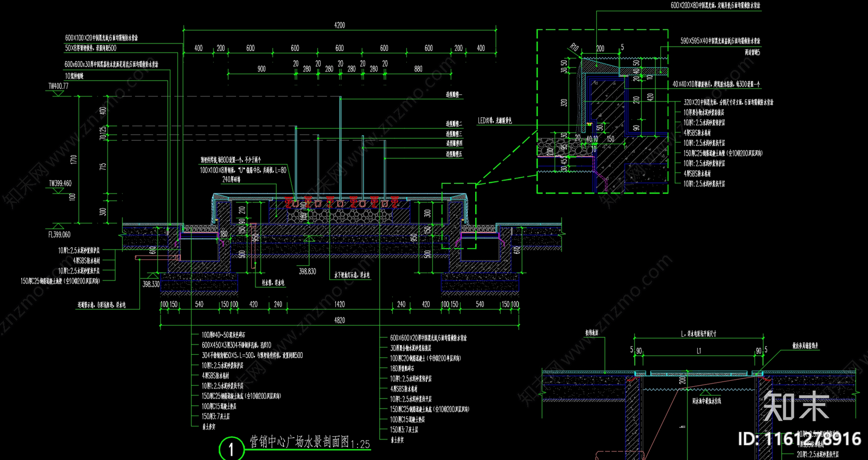Image resolution: width=868 pixels, height=460 pixels.
Task: Click the note beginning "100厚Φ40~50"
Action: point(224,335)
